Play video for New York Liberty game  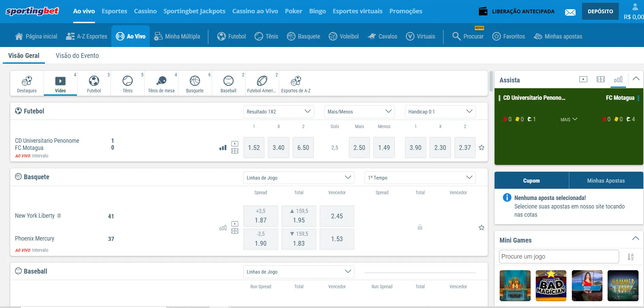tap(235, 224)
